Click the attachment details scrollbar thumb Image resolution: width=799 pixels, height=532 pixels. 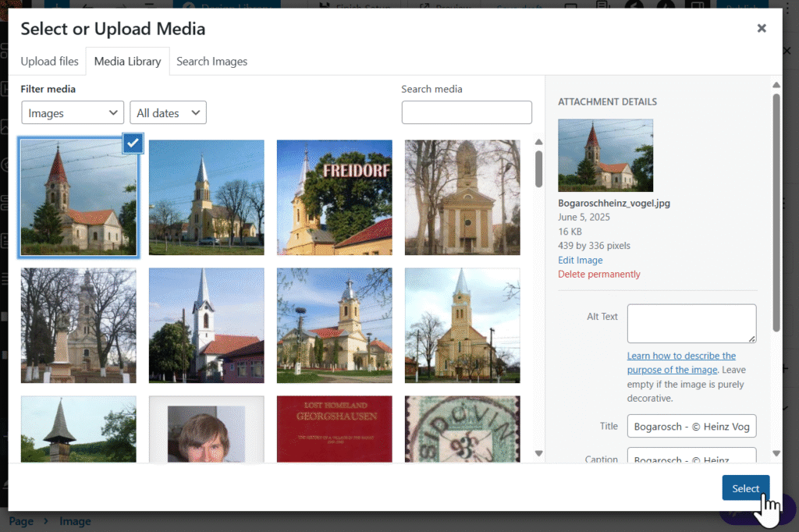coord(776,212)
